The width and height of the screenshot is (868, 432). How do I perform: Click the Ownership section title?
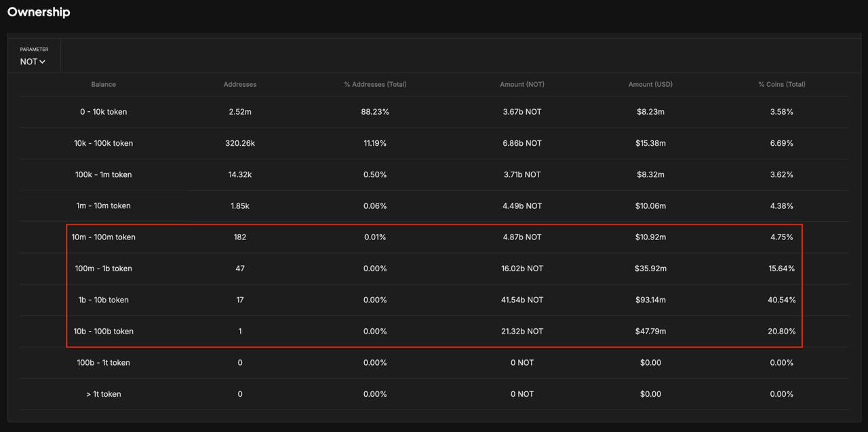pyautogui.click(x=39, y=12)
